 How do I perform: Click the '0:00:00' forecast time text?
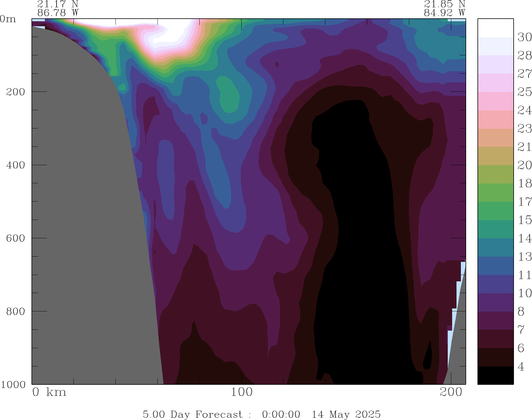(281, 414)
